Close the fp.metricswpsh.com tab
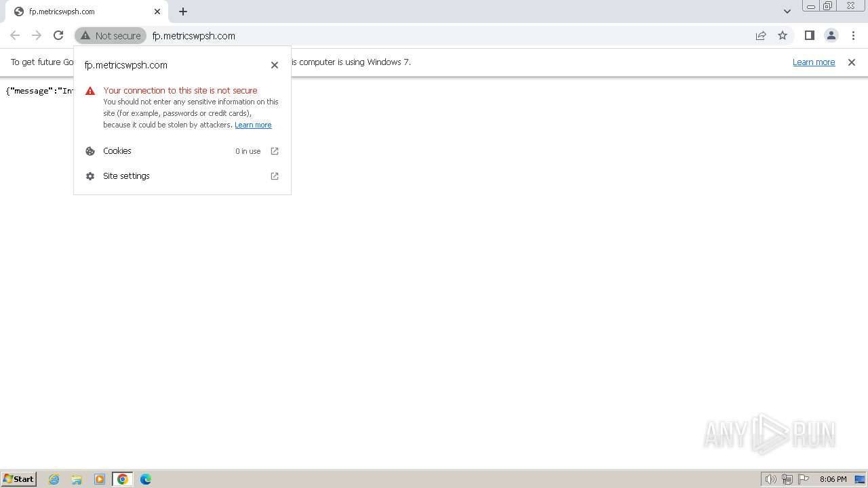 coord(157,12)
